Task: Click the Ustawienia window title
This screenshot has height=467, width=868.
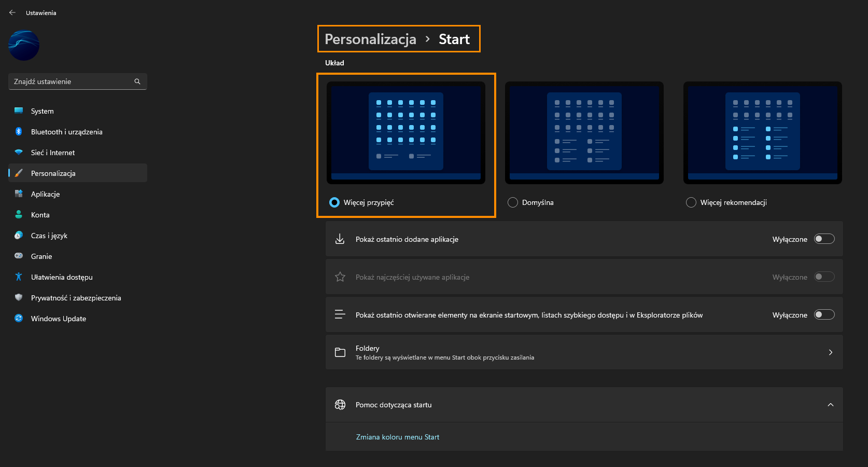Action: pyautogui.click(x=41, y=12)
